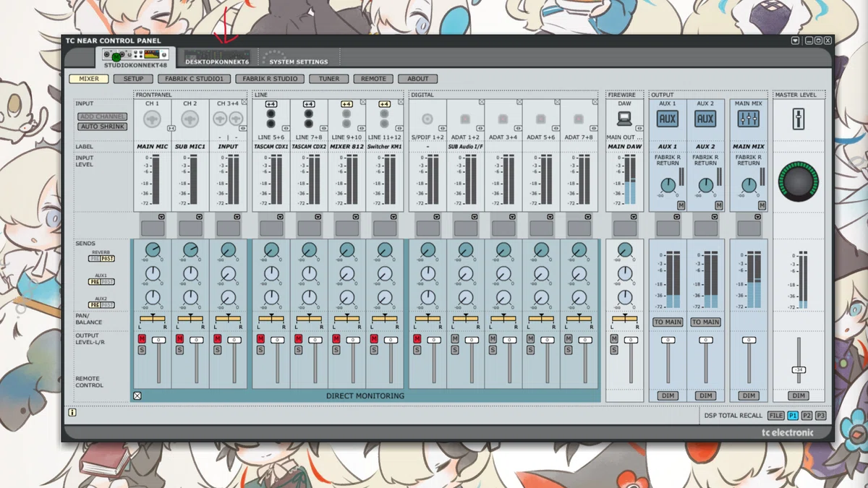Click the AUTO SHRINK button
The image size is (868, 488).
click(x=102, y=127)
